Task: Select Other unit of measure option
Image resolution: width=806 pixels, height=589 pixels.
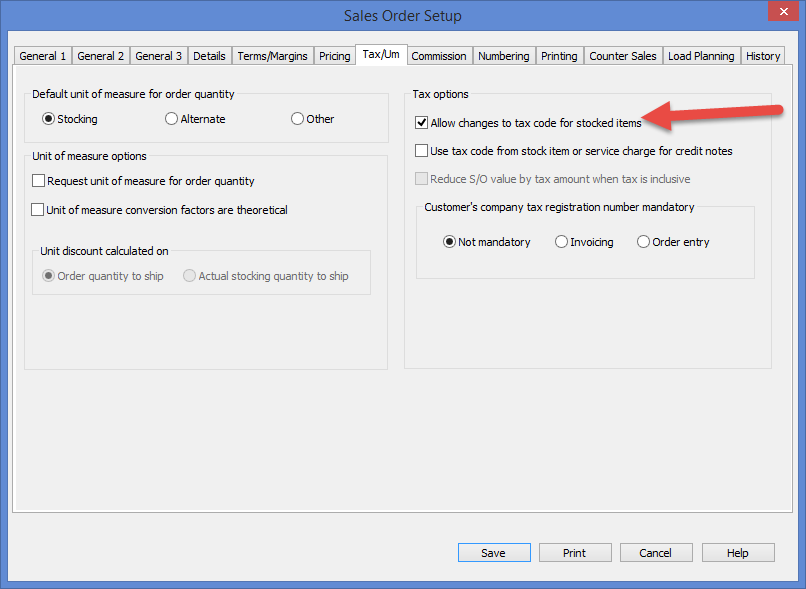Action: 298,119
